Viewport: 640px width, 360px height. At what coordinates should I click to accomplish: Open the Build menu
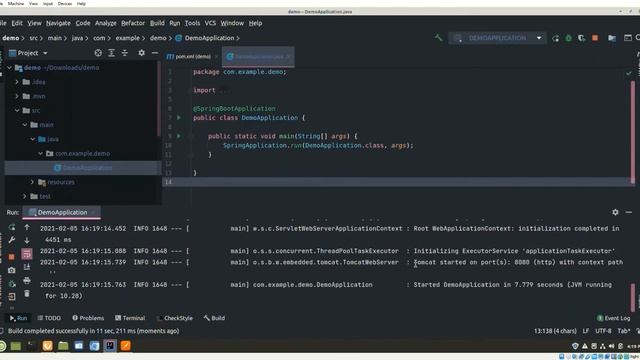tap(157, 23)
